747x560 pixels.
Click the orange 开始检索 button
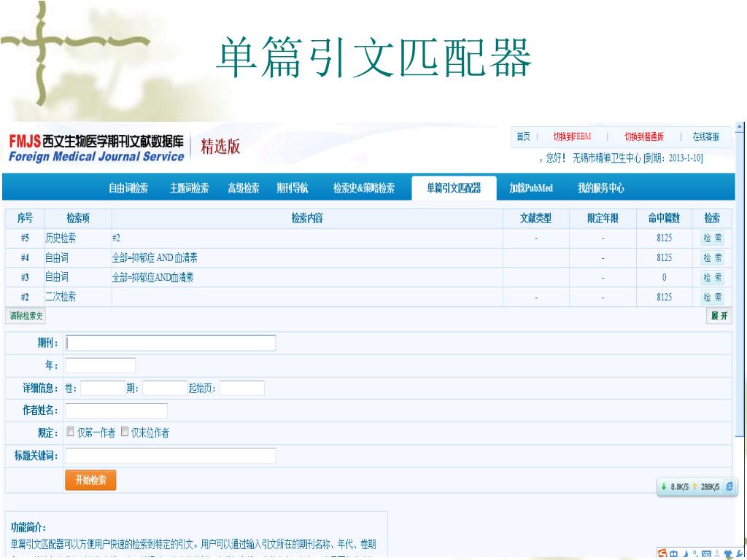pos(90,480)
